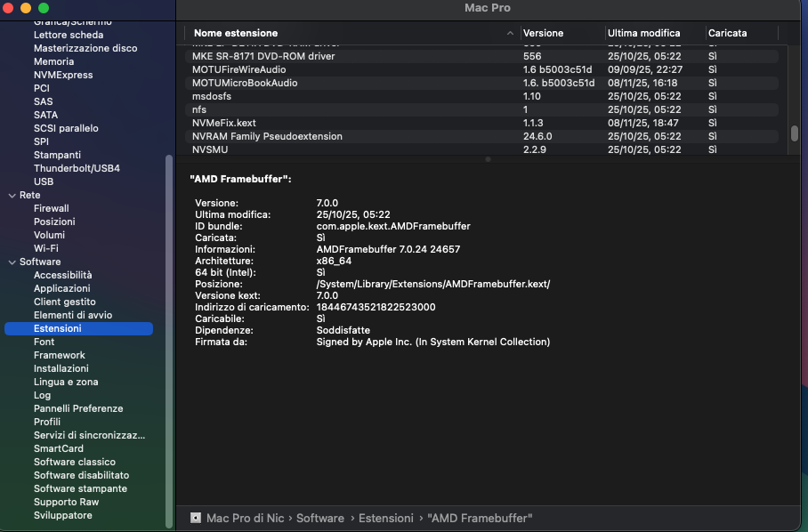
Task: Select Software disabilitato in sidebar
Action: point(81,475)
